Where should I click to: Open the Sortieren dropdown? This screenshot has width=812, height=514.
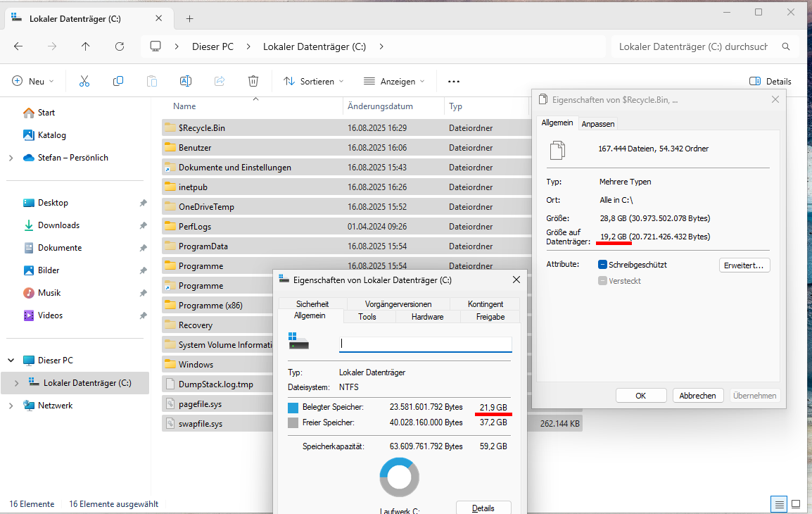[314, 81]
